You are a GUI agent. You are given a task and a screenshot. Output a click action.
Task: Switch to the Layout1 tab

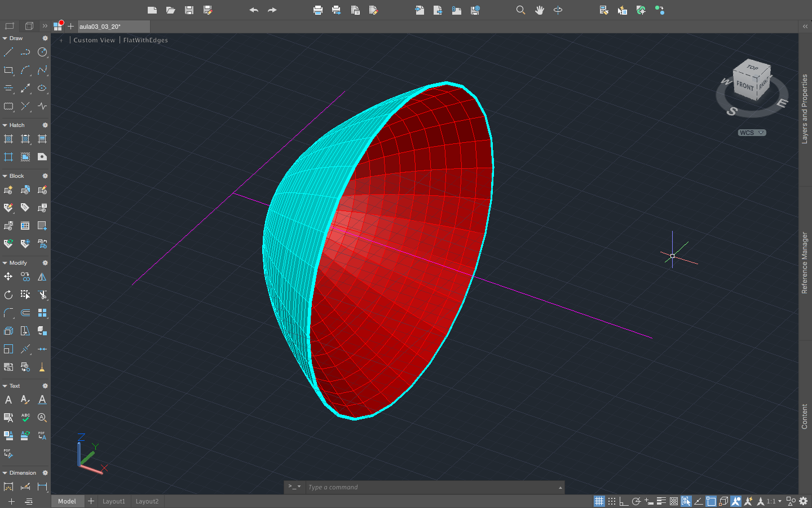pos(114,501)
